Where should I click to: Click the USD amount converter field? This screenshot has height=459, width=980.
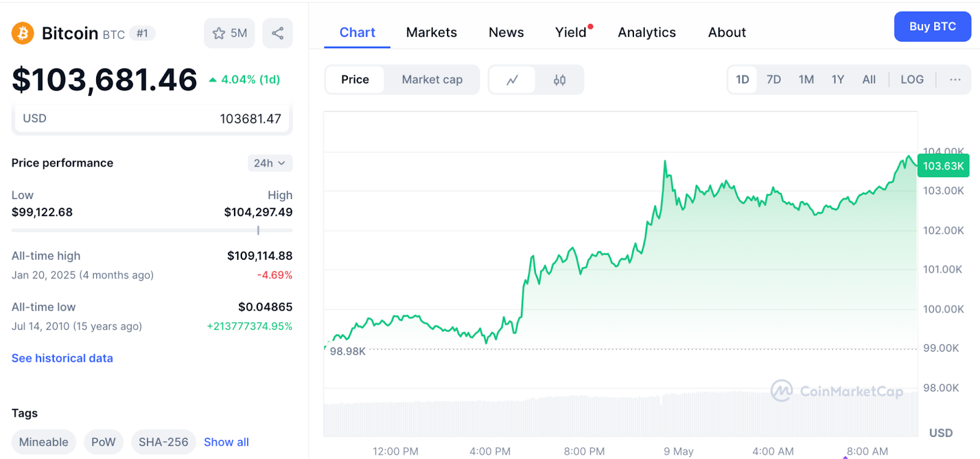tap(152, 119)
